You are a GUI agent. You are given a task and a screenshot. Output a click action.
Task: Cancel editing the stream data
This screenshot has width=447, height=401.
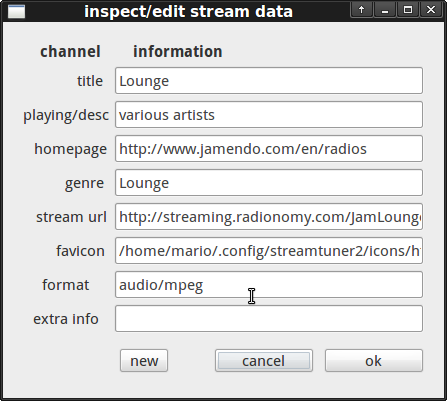[x=264, y=361]
